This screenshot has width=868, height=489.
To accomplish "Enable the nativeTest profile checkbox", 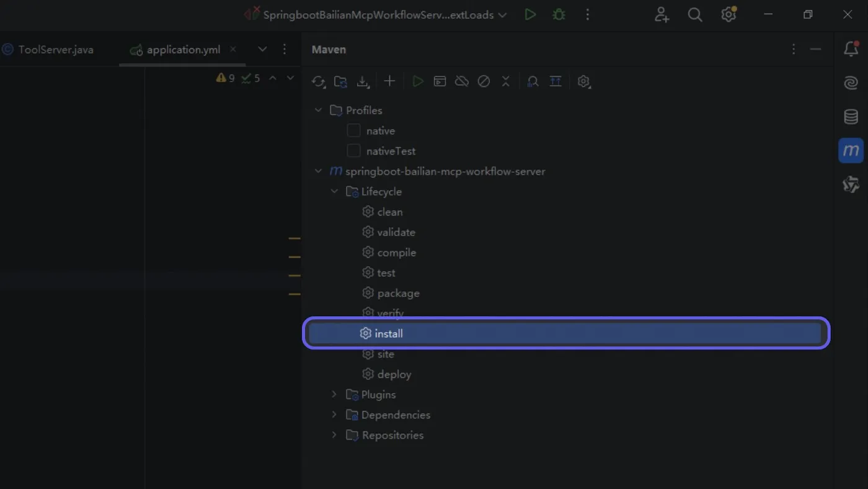I will coord(353,151).
